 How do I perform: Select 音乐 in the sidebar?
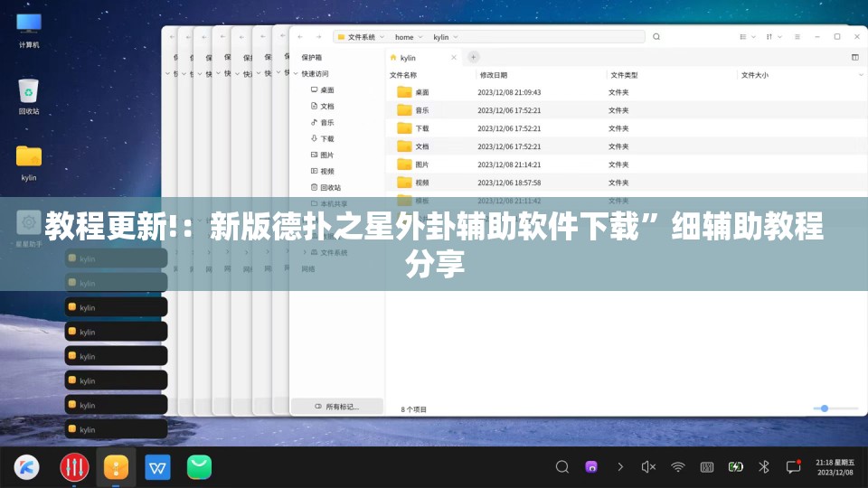point(322,122)
